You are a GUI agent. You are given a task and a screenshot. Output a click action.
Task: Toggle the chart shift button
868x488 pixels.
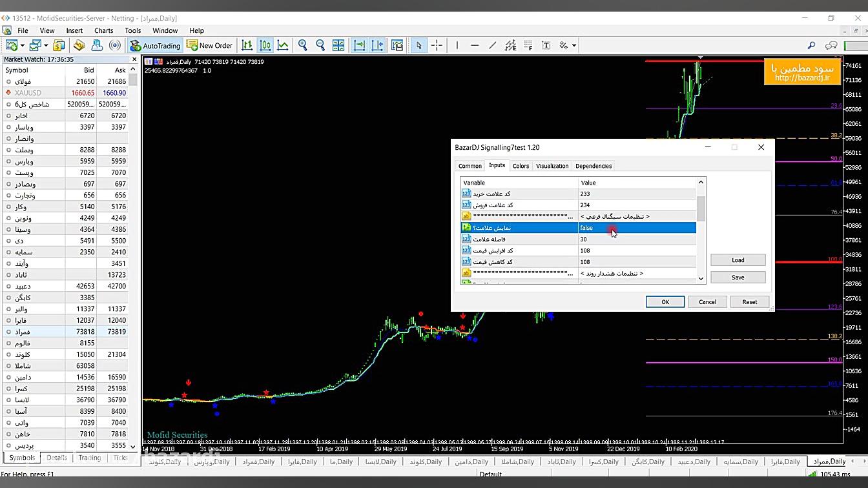(x=377, y=45)
